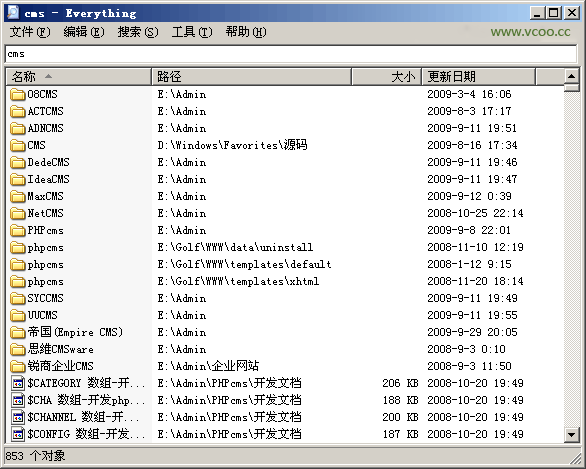Click date 2008-10-25 22:14
The width and height of the screenshot is (586, 469).
pos(475,213)
